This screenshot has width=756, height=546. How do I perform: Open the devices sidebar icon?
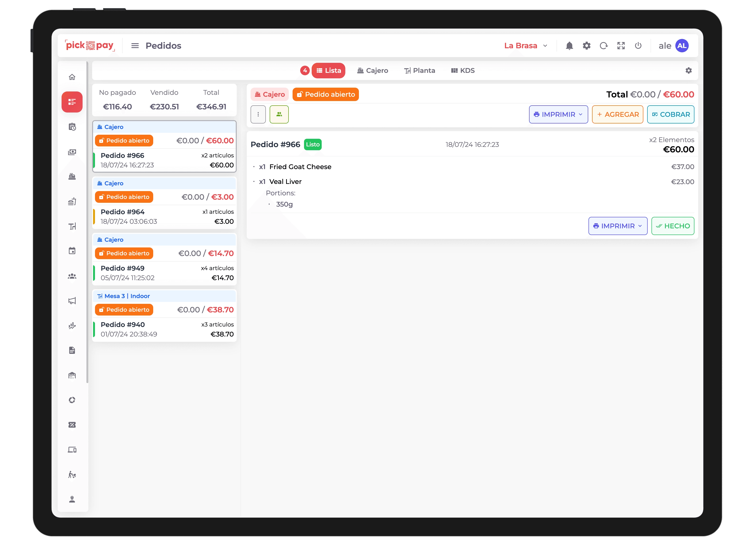coord(72,450)
